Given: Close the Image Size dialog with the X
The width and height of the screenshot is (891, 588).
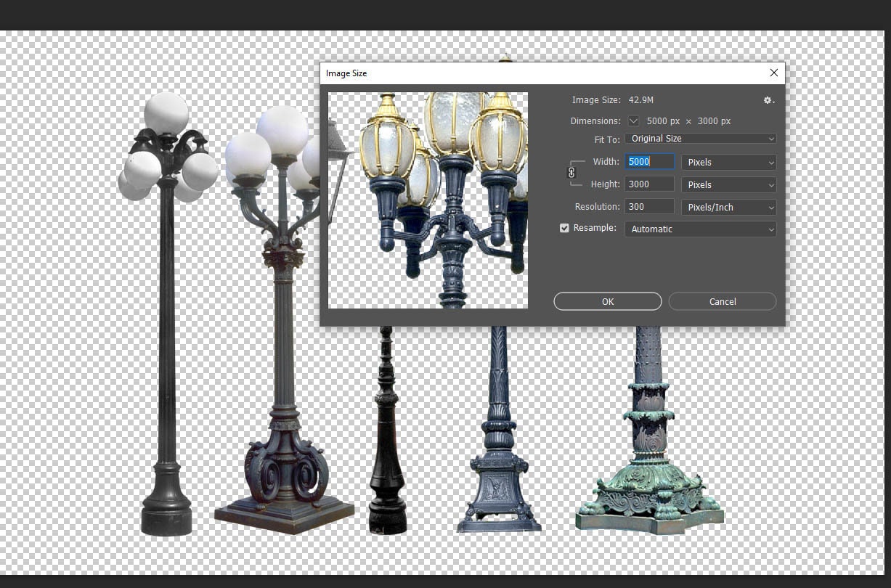Looking at the screenshot, I should click(773, 73).
